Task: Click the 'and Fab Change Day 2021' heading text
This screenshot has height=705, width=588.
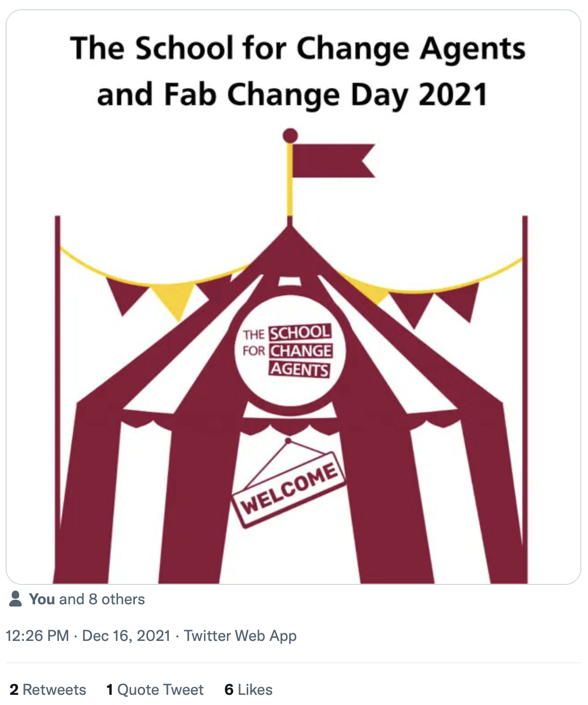Action: (x=292, y=95)
